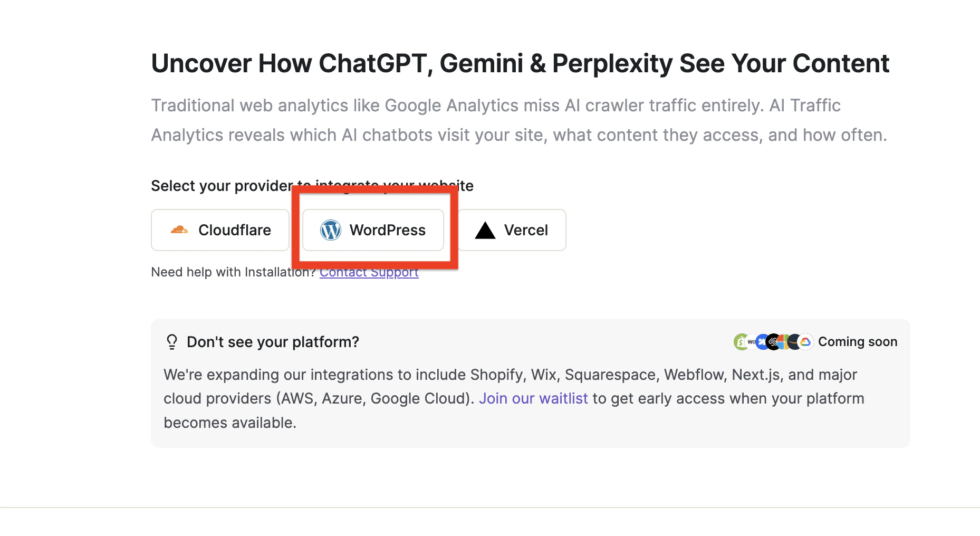Click the Google Cloud logo icon
The height and width of the screenshot is (536, 980).
point(805,342)
